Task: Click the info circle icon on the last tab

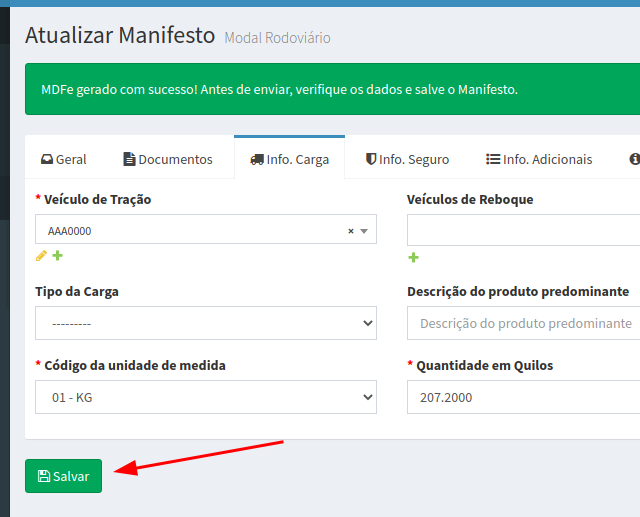Action: pos(634,159)
